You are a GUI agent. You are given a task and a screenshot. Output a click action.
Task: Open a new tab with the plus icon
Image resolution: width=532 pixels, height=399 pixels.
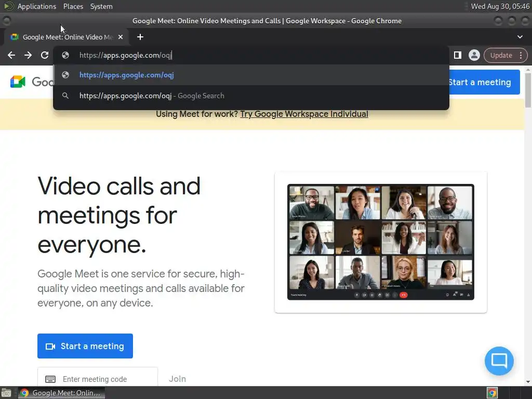(140, 37)
